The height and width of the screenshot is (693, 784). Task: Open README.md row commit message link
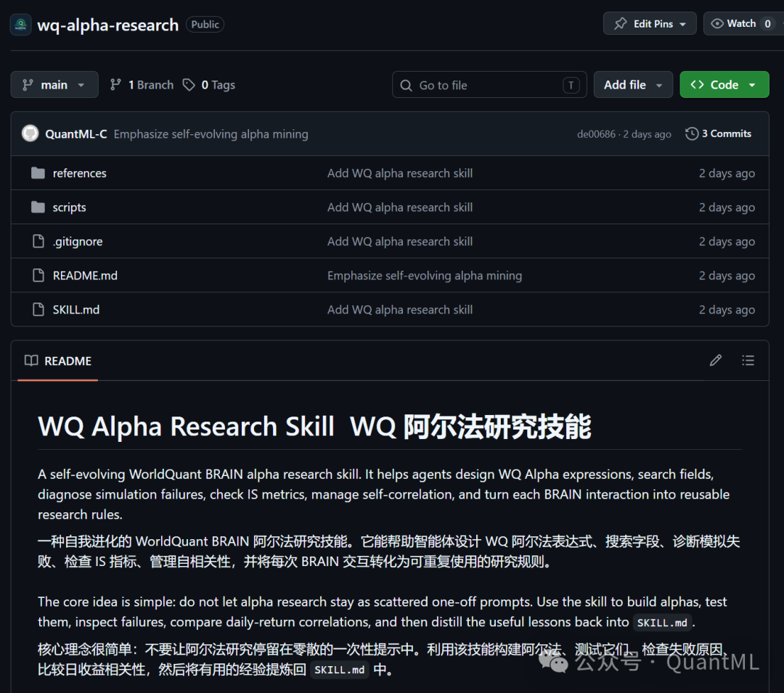425,276
